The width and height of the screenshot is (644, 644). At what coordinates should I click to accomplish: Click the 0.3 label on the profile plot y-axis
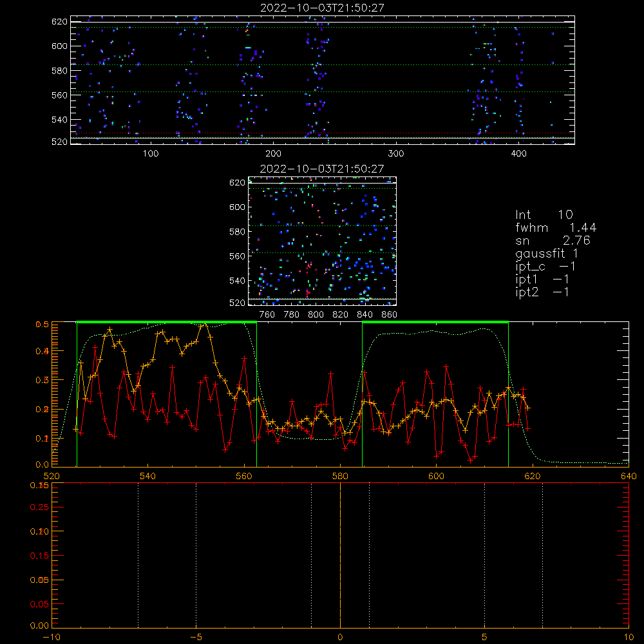(43, 381)
